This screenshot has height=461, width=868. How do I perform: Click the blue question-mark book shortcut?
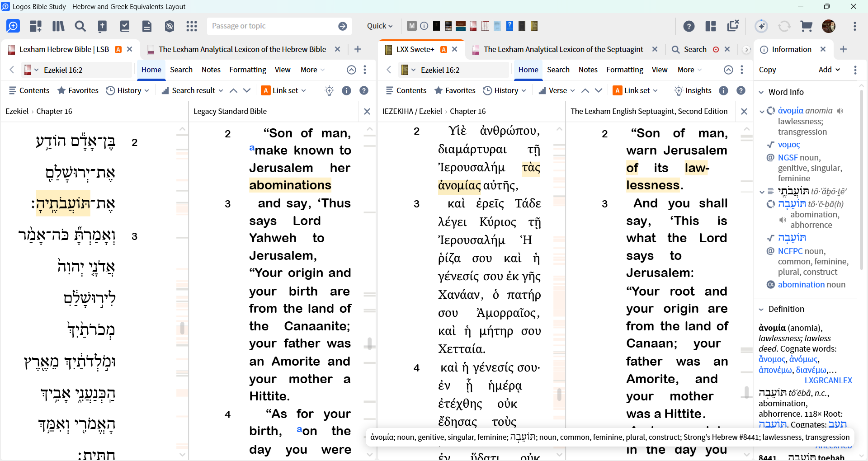pyautogui.click(x=509, y=26)
